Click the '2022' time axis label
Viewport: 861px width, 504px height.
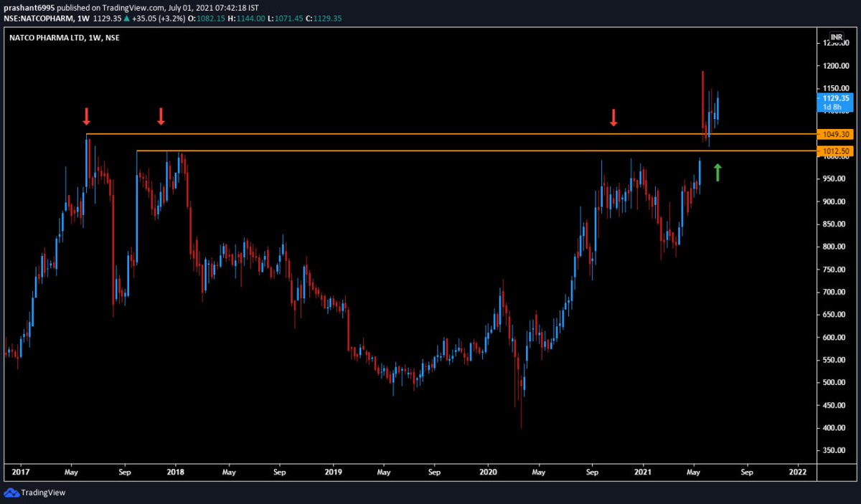pos(798,473)
